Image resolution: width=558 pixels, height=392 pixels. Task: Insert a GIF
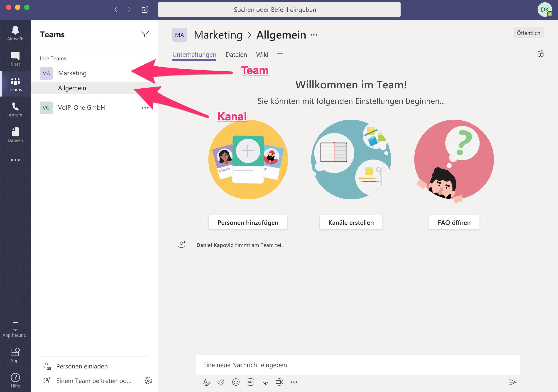[250, 382]
